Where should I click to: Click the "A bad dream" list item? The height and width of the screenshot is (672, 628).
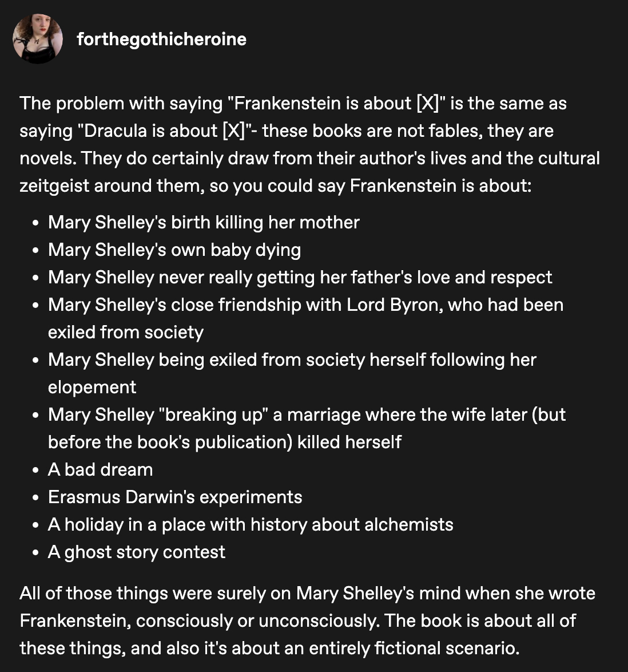(x=101, y=469)
